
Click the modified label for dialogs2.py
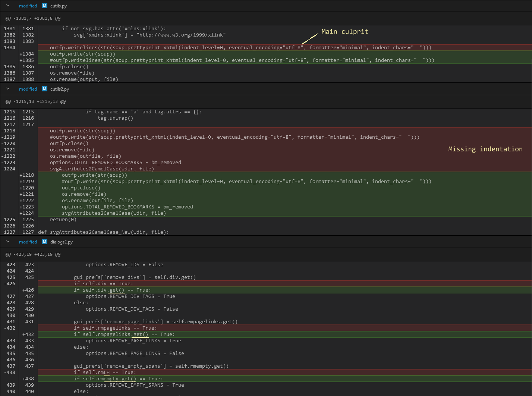pyautogui.click(x=28, y=242)
